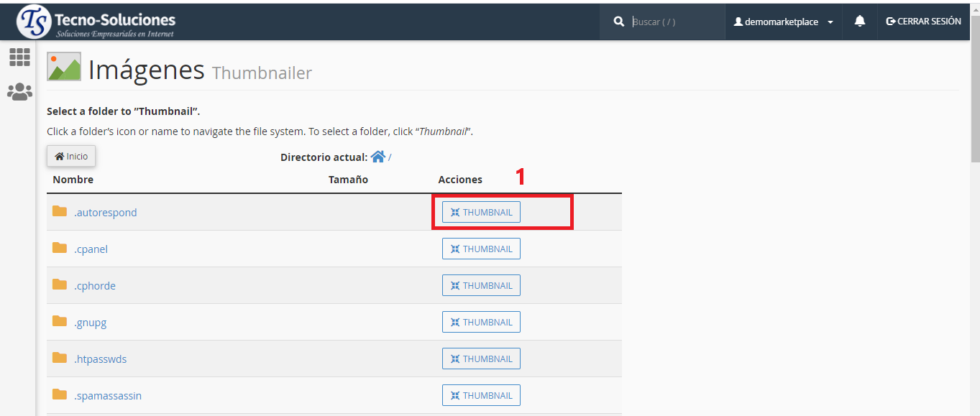980x416 pixels.
Task: Click the Tecno-Soluciones logo
Action: coord(97,22)
